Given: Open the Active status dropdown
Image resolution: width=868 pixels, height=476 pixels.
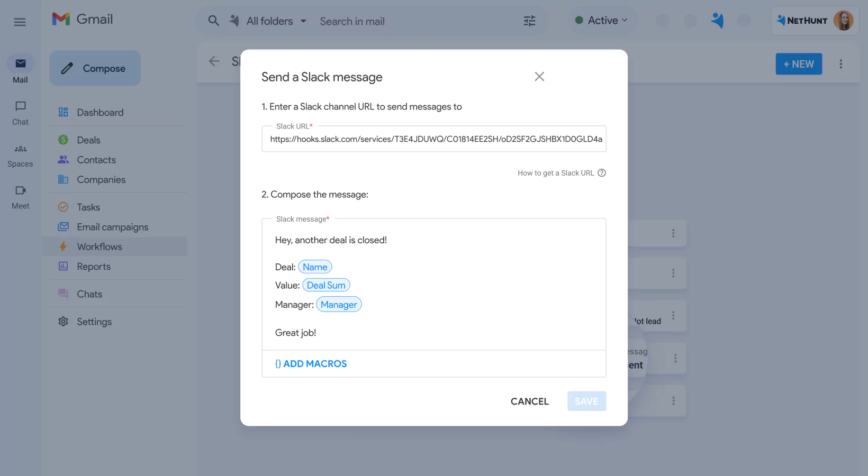Looking at the screenshot, I should point(602,20).
